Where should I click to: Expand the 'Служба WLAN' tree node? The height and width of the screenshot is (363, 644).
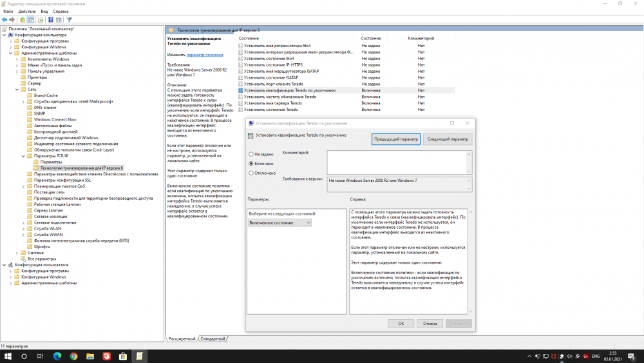tap(23, 229)
